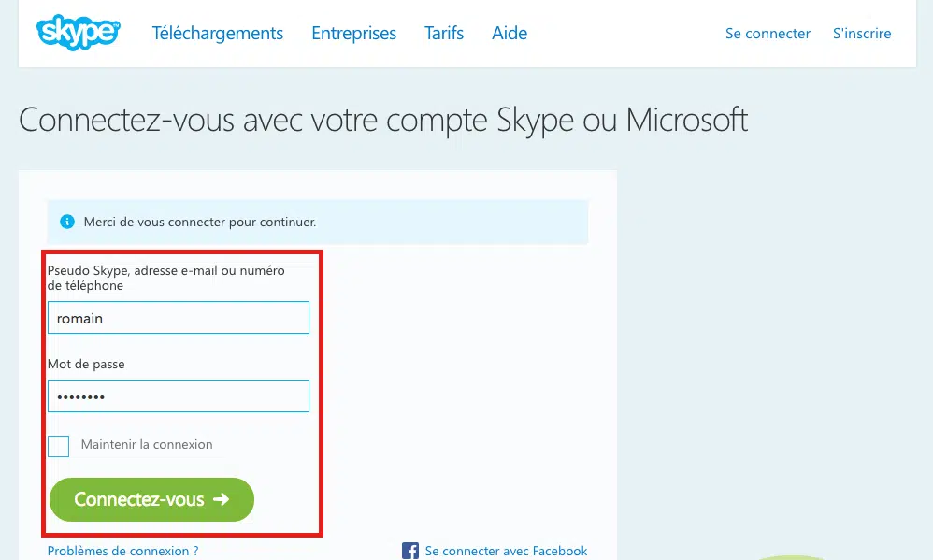
Task: Click the Facebook logo icon
Action: pyautogui.click(x=410, y=551)
